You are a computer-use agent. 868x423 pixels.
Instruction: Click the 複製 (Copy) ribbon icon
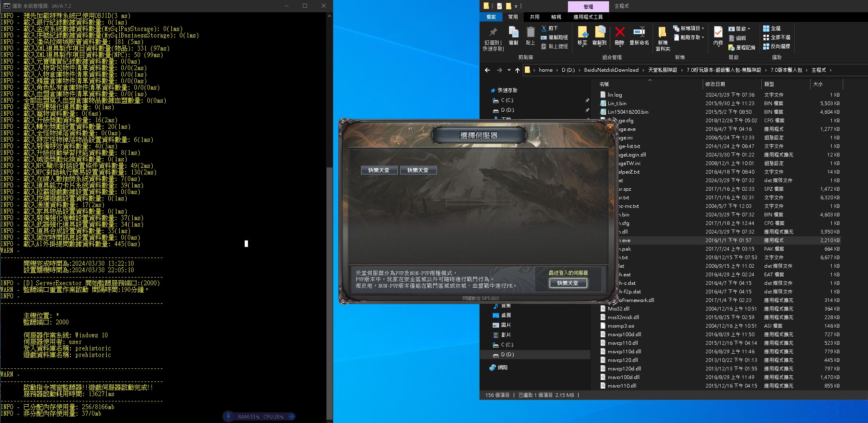(513, 36)
